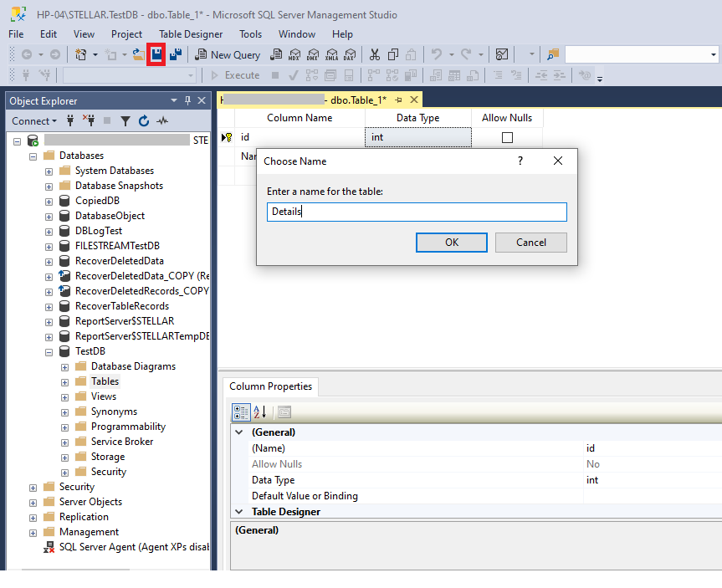722x588 pixels.
Task: Collapse the TestDB database node
Action: (49, 351)
